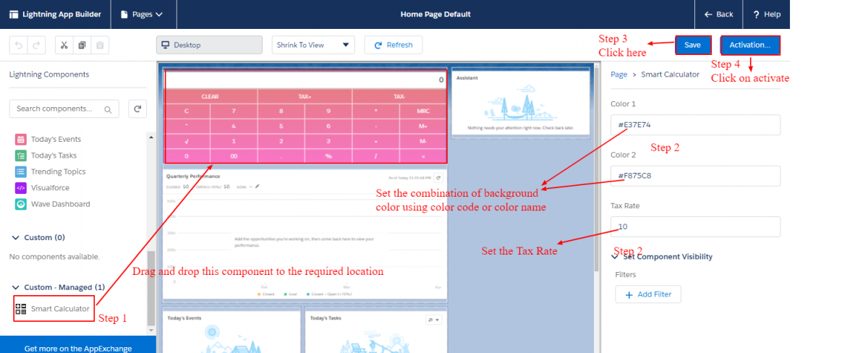Click the calculator MRC key
The image size is (868, 353).
click(x=424, y=111)
